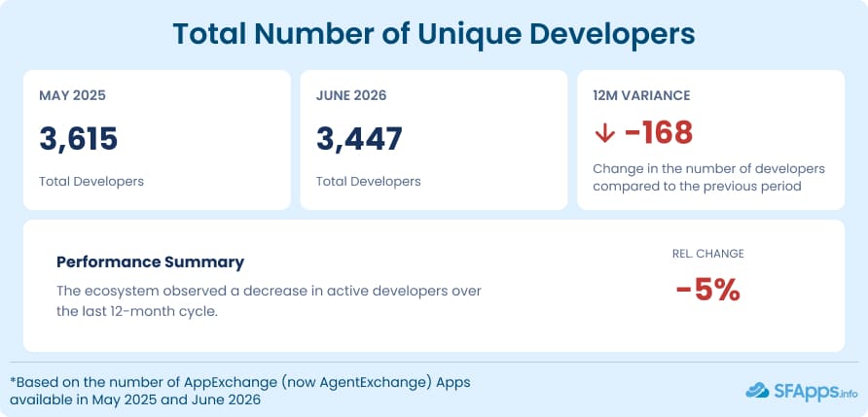Select the 'Total Number of Unique Developers' title
Screen dimensions: 868x417
click(434, 34)
